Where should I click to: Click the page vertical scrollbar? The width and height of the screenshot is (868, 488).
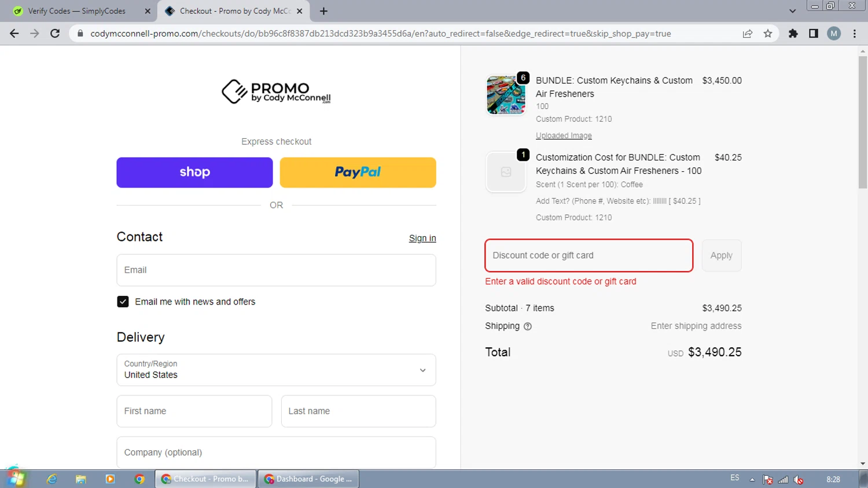863,122
